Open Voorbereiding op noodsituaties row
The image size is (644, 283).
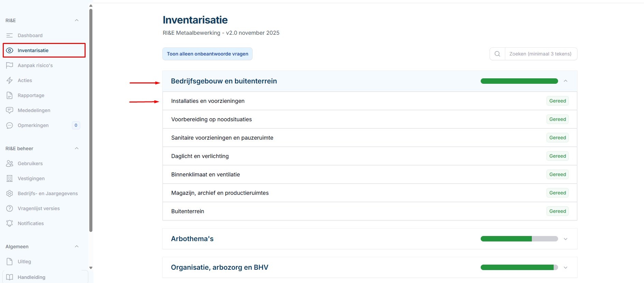coord(370,119)
